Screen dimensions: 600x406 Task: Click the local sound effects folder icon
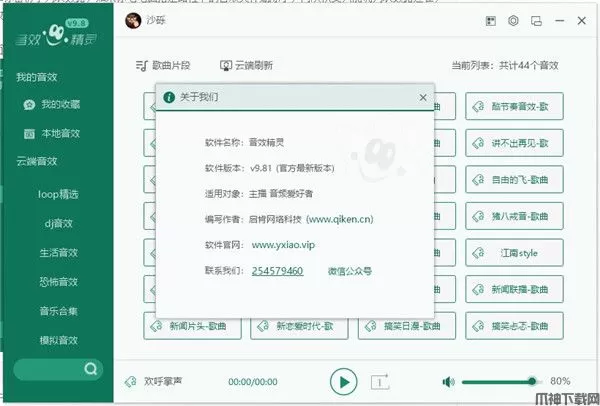29,134
